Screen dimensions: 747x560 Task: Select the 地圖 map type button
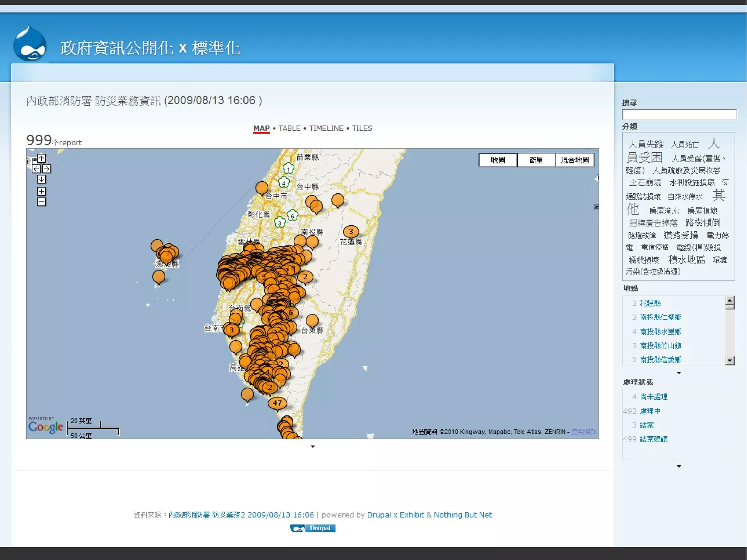[x=498, y=160]
